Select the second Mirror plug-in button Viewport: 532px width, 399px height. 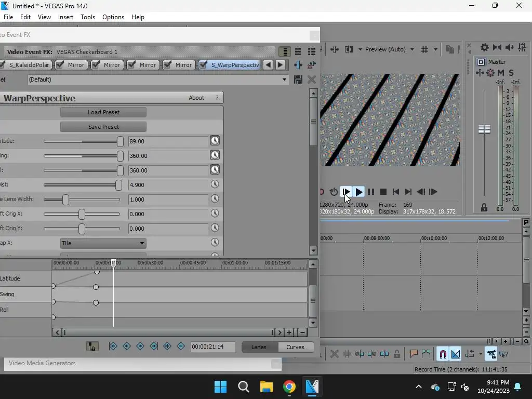tap(108, 65)
